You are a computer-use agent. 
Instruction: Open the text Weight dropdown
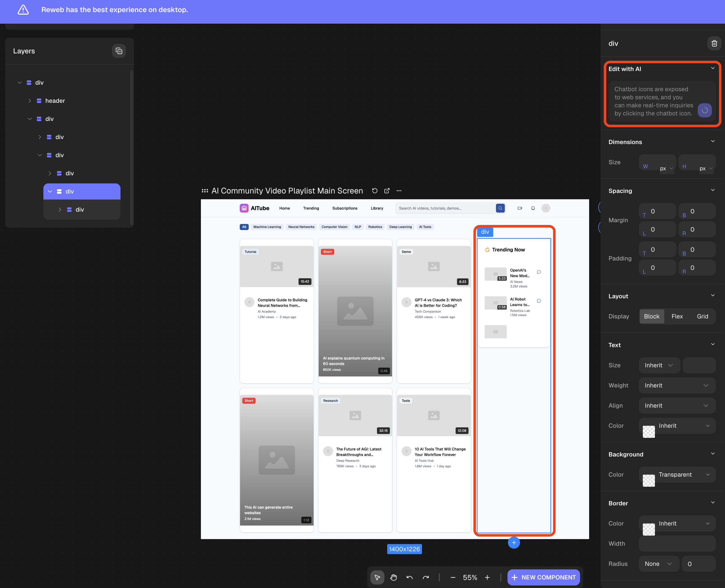click(x=677, y=385)
